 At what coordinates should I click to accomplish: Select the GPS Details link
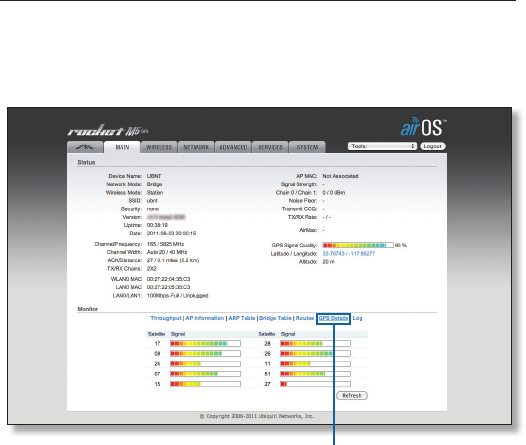click(333, 318)
